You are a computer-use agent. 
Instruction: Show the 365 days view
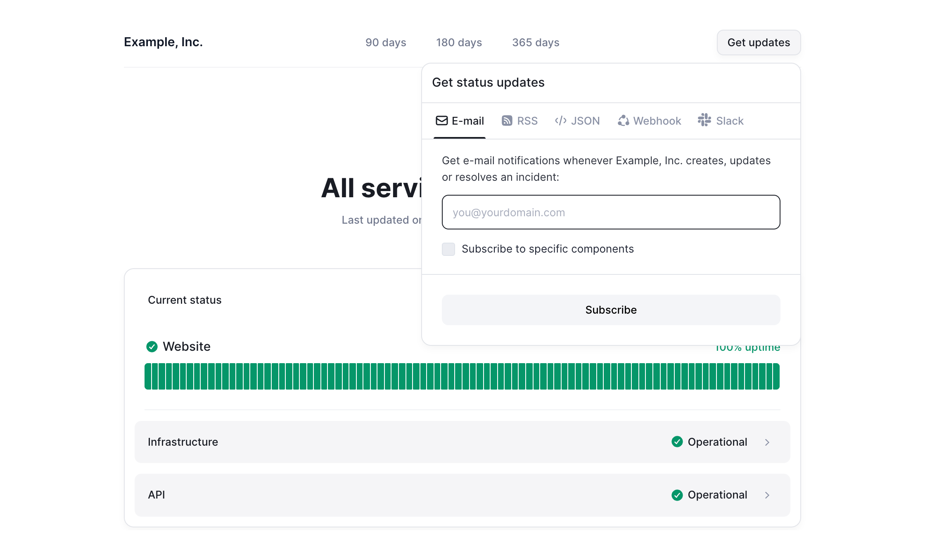coord(536,43)
